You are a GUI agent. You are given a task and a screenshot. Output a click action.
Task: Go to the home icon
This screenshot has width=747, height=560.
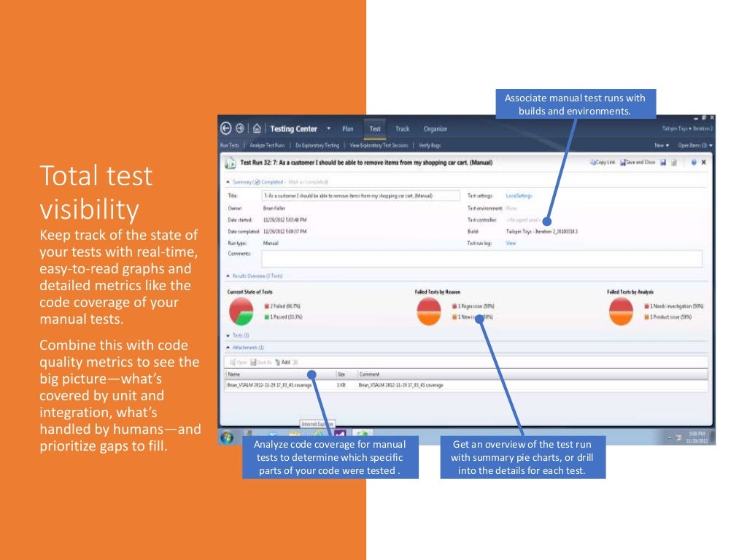[257, 128]
